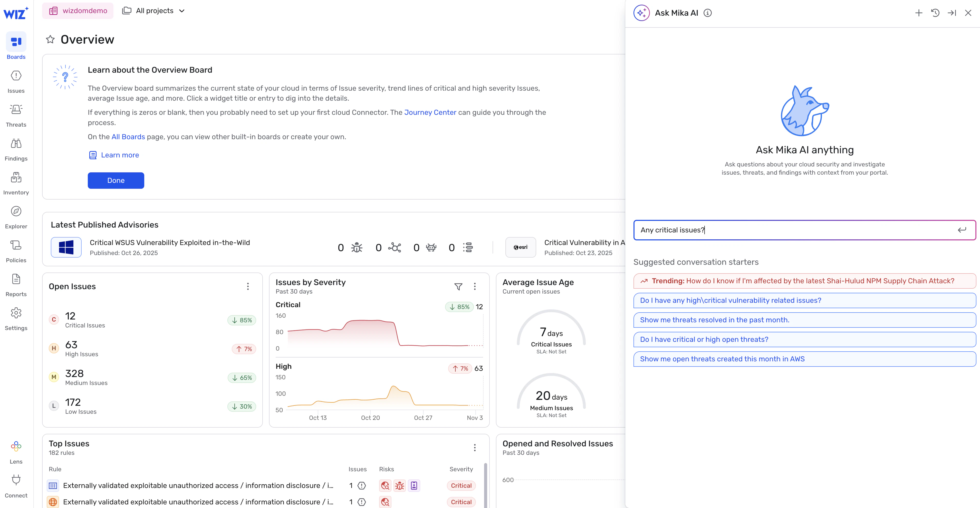Select the Trending Shai-Hulud conversation starter
The height and width of the screenshot is (508, 980).
(804, 281)
